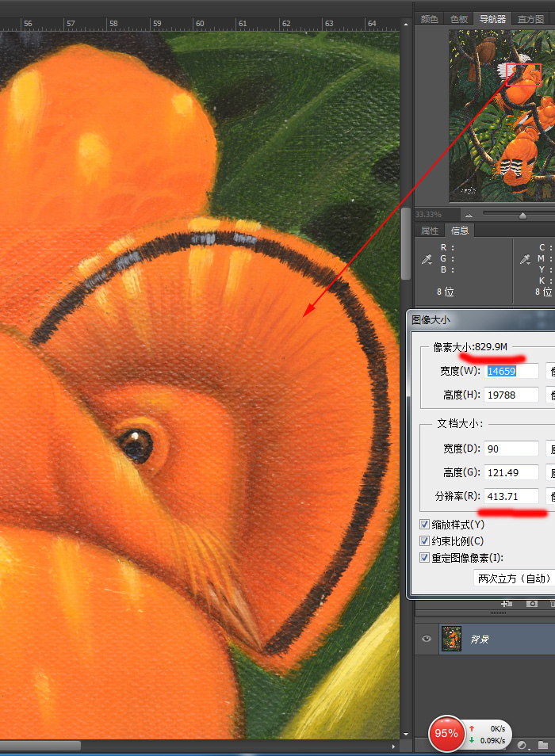Click the 95% memory accelerator ball
Viewport: 555px width, 756px height.
point(446,733)
